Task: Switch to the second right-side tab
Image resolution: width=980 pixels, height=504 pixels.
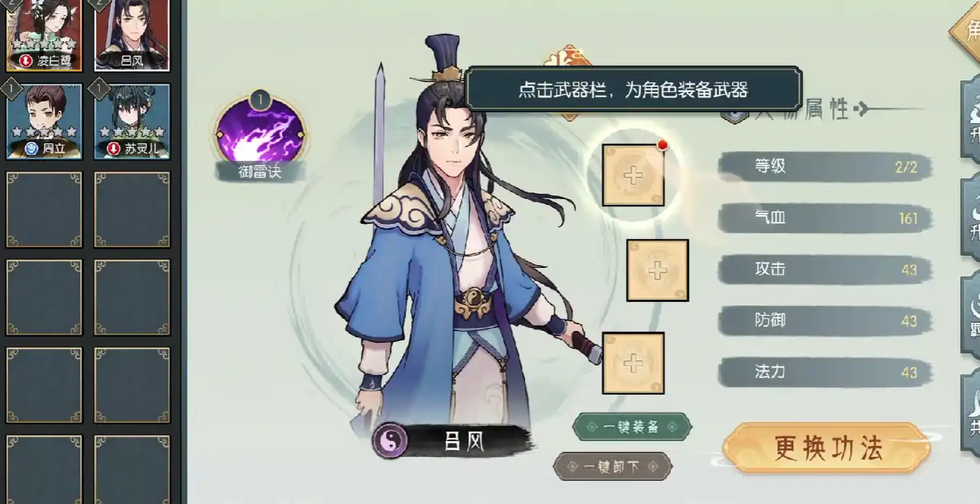Action: (x=970, y=216)
